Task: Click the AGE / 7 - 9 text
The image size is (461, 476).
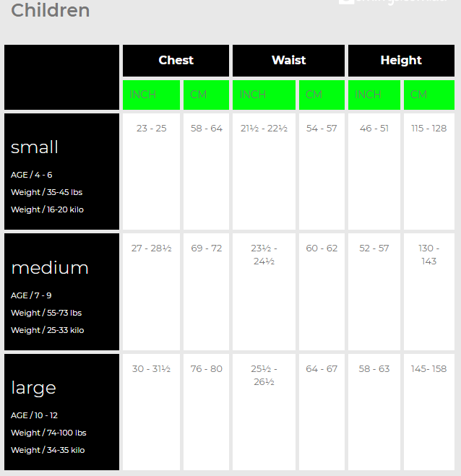Action: [31, 295]
